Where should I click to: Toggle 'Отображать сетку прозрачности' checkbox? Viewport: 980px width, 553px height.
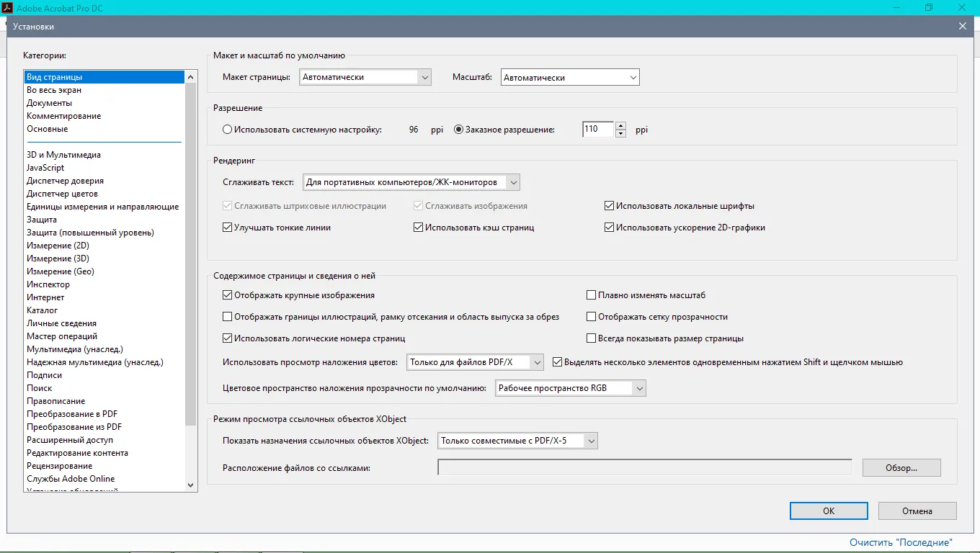[x=592, y=317]
